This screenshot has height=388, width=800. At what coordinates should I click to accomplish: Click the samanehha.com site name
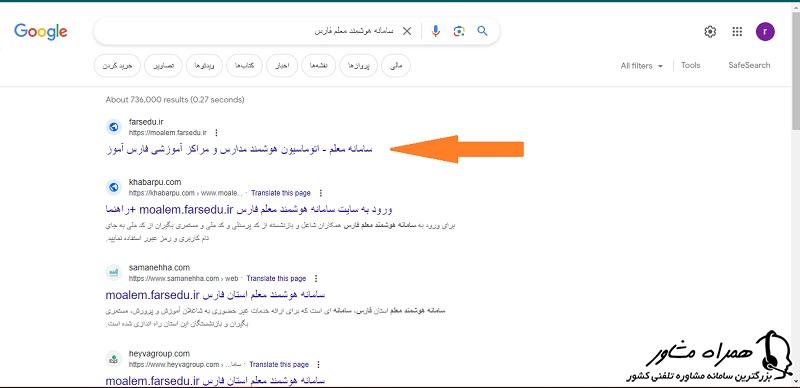pyautogui.click(x=159, y=267)
